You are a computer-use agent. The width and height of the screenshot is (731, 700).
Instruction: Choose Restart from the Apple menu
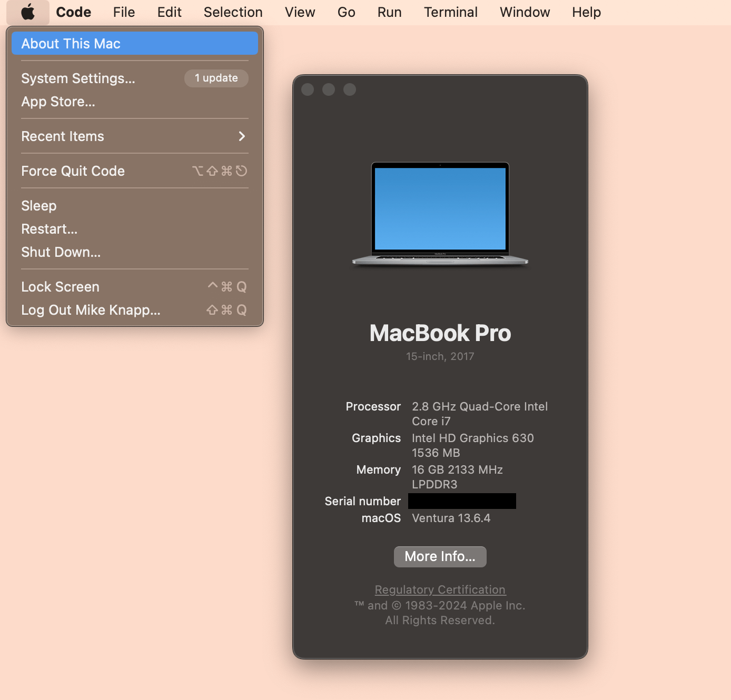click(135, 229)
